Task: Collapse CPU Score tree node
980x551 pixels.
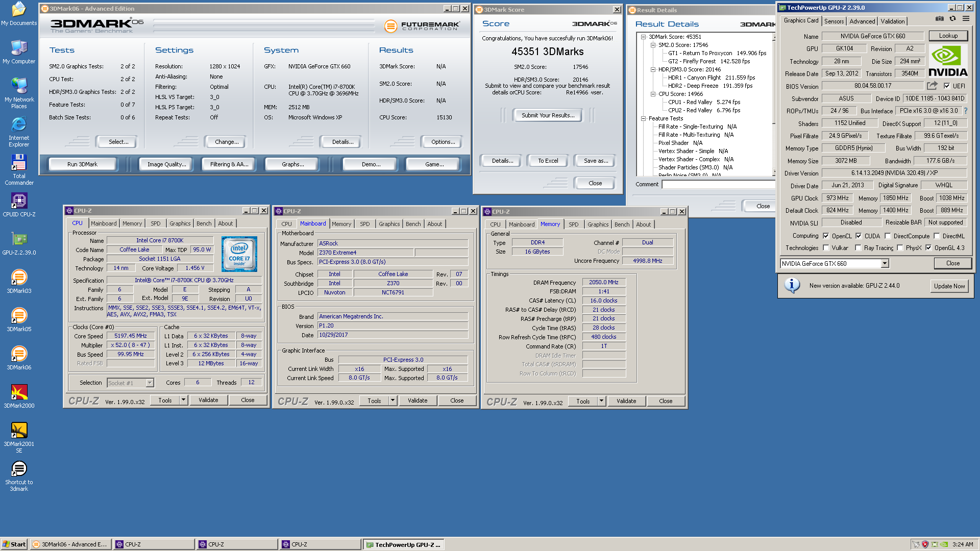Action: pyautogui.click(x=653, y=94)
